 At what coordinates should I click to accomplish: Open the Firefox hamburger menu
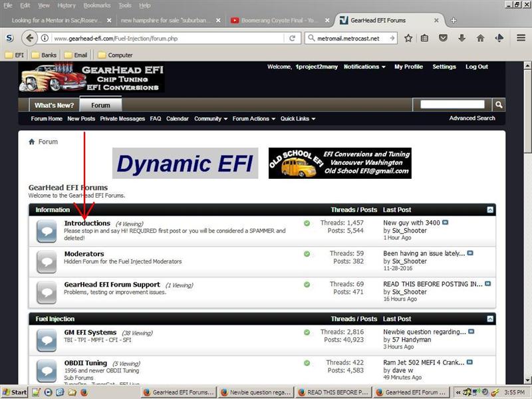point(521,39)
